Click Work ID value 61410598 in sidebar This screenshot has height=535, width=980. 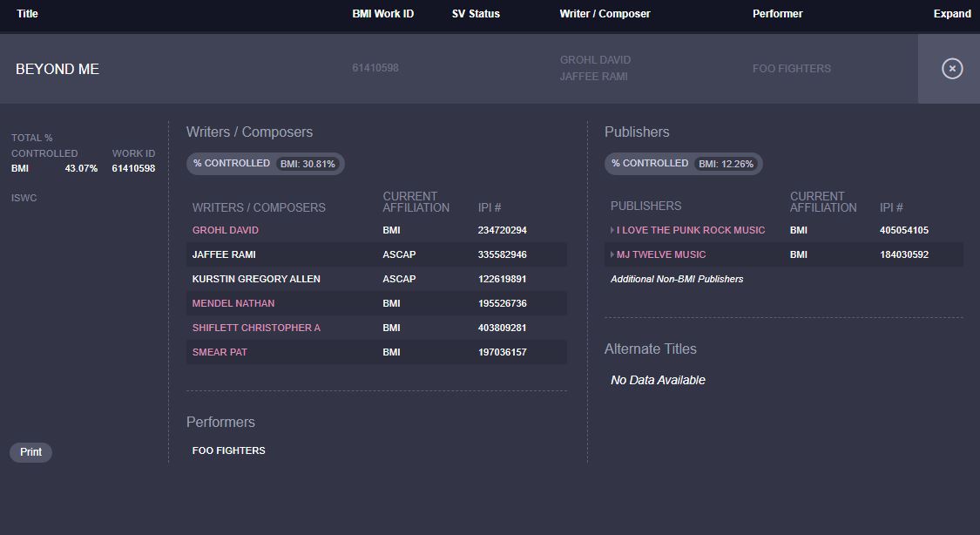pos(133,168)
